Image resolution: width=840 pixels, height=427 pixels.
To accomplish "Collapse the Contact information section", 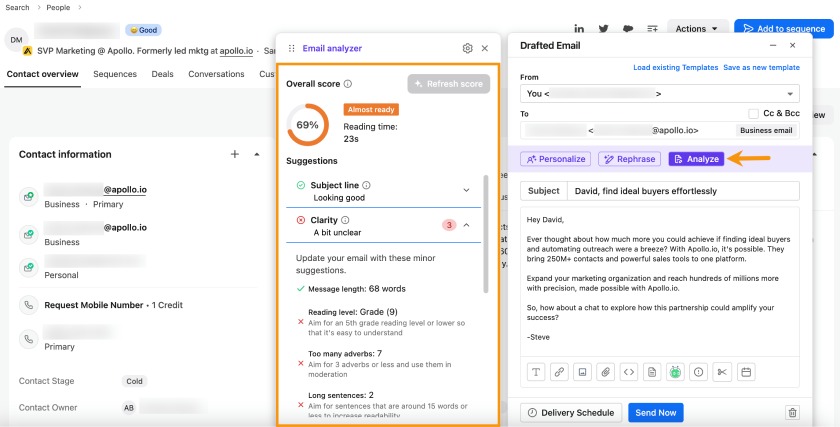I will (257, 154).
